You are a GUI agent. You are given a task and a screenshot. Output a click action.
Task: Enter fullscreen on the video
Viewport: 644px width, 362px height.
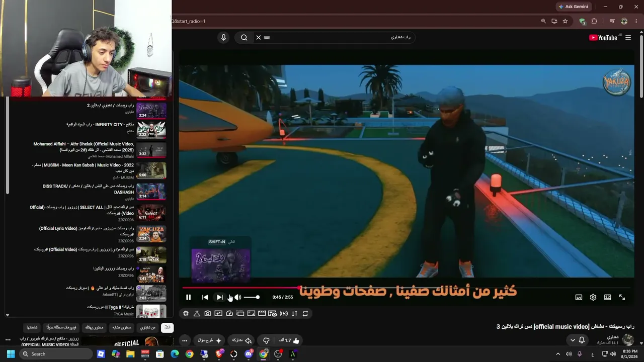tap(622, 297)
